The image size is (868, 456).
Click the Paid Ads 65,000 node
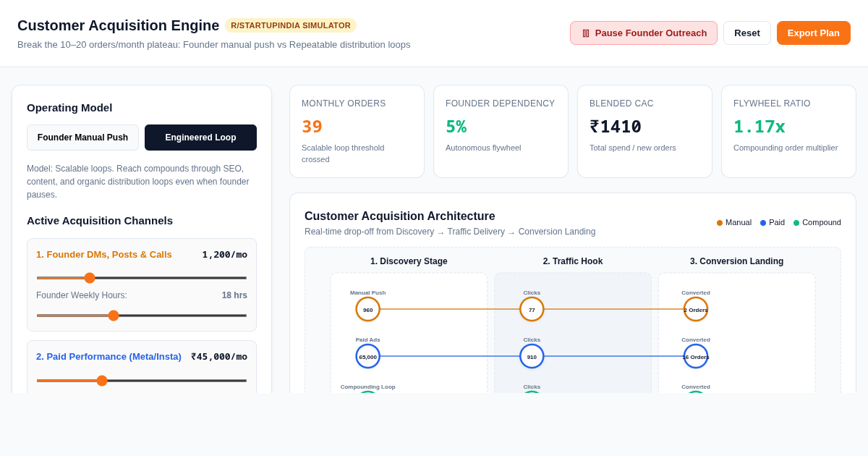tap(368, 356)
